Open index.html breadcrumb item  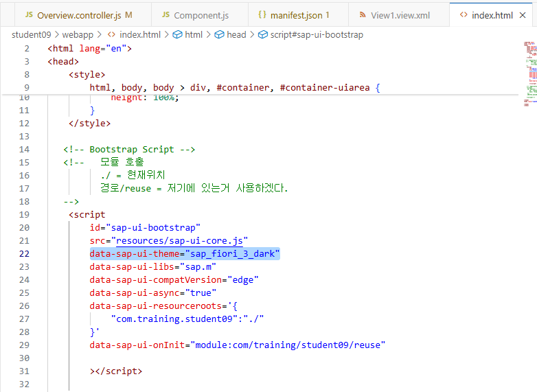(x=139, y=34)
